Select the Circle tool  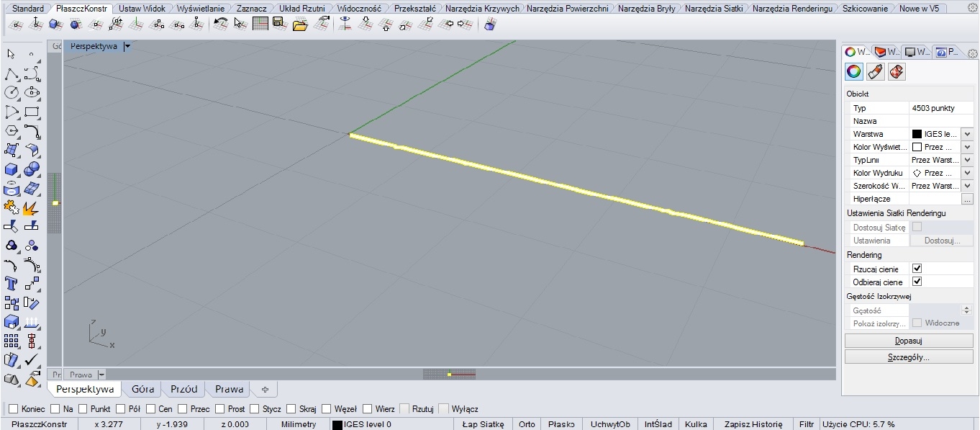click(x=11, y=92)
